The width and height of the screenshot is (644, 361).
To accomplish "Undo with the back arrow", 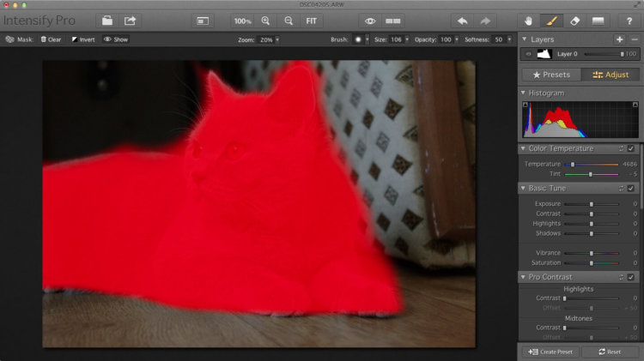I will 463,21.
